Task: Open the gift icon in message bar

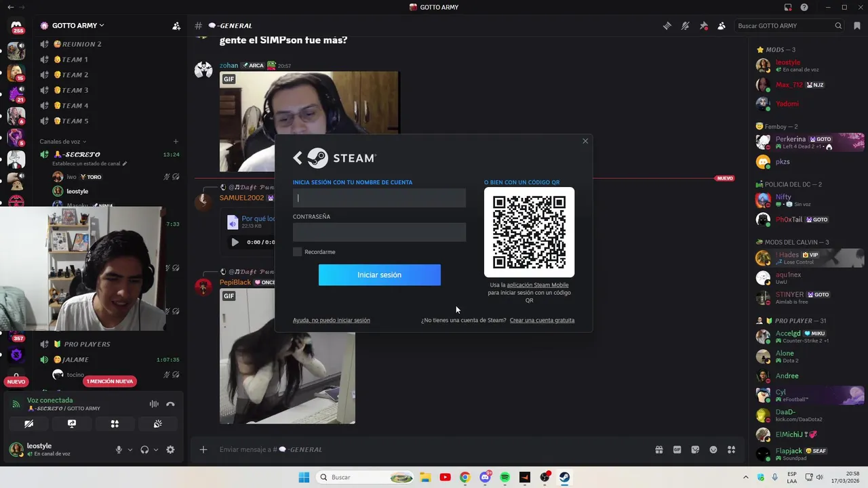Action: pos(658,449)
